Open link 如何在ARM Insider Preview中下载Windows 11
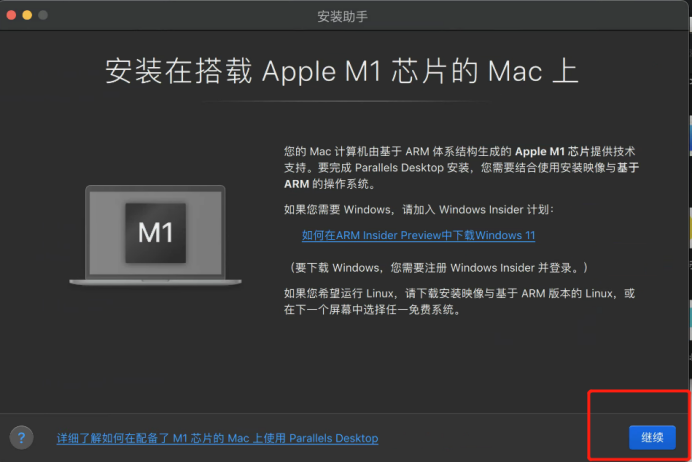This screenshot has height=463, width=692. [x=418, y=235]
